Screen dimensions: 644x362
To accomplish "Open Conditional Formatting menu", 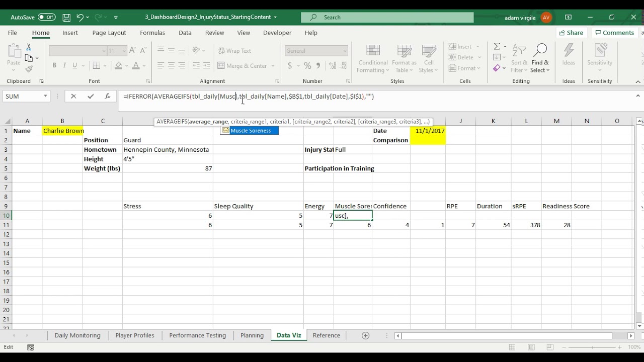I will tap(373, 59).
